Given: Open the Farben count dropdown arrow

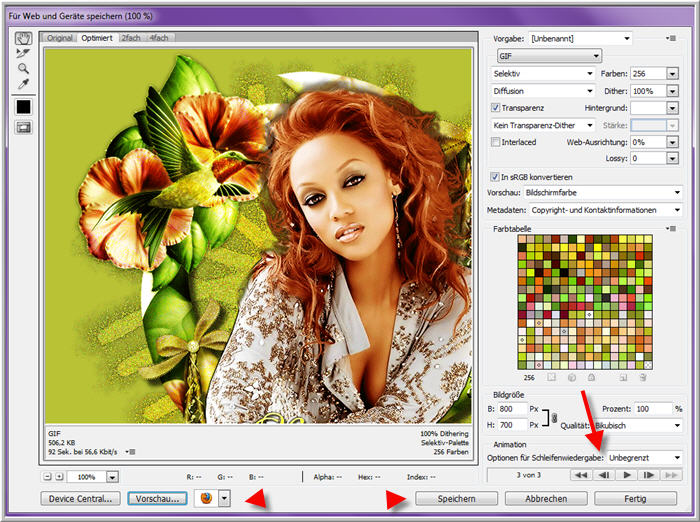Looking at the screenshot, I should click(x=672, y=74).
